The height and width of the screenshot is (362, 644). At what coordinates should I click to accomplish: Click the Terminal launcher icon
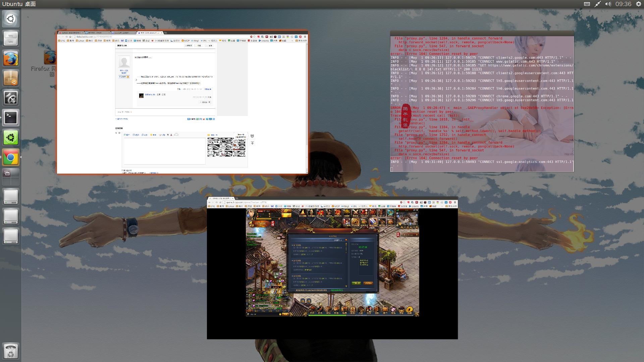[11, 118]
